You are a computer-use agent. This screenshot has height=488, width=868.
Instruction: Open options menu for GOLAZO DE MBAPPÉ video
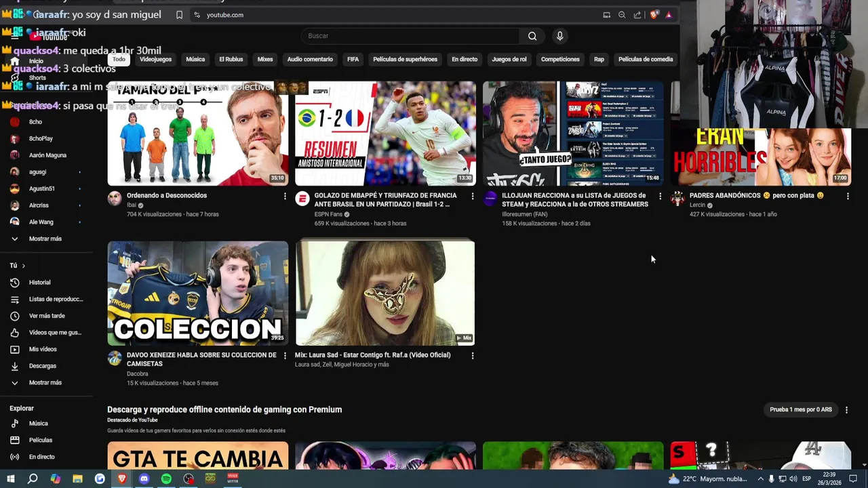473,196
